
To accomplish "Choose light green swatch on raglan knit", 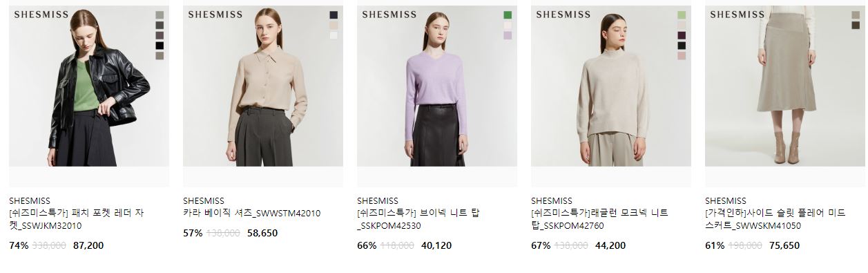I will click(682, 15).
